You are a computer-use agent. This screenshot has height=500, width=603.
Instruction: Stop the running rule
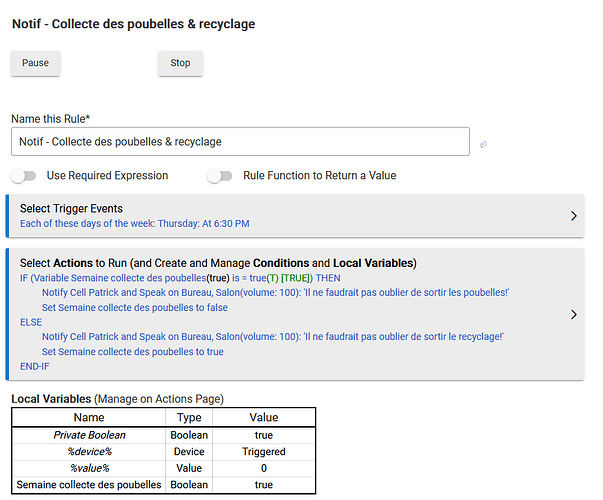point(180,63)
